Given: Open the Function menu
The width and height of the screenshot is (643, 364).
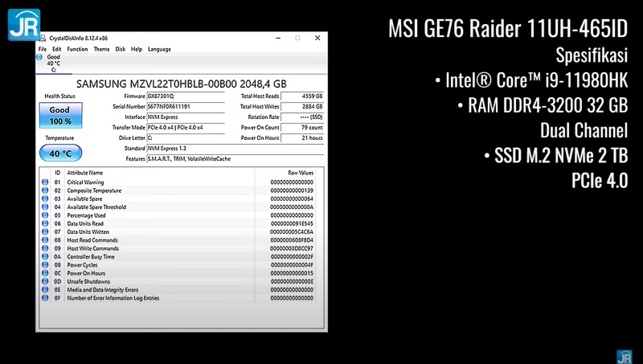Looking at the screenshot, I should [x=78, y=49].
